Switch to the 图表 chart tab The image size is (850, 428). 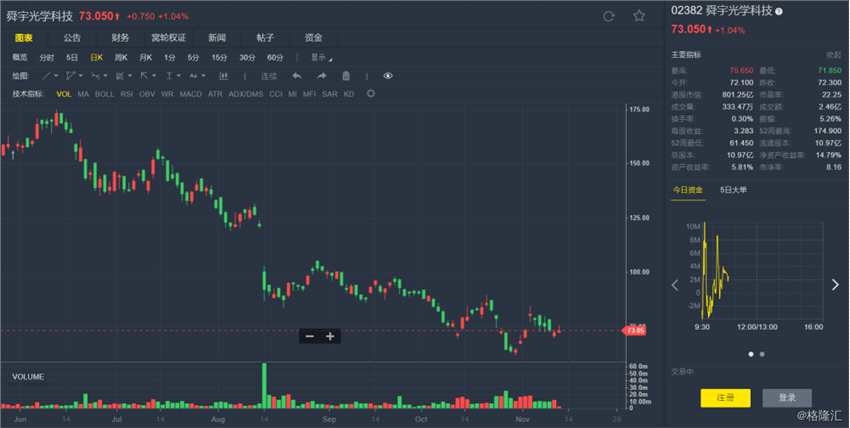pos(24,38)
